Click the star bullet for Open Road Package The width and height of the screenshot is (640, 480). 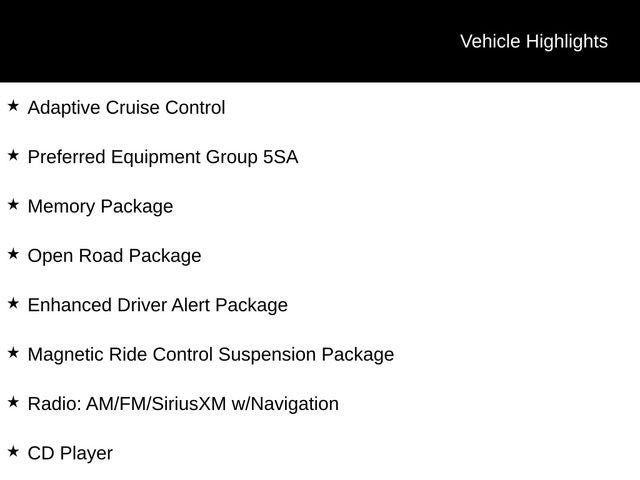tap(13, 254)
